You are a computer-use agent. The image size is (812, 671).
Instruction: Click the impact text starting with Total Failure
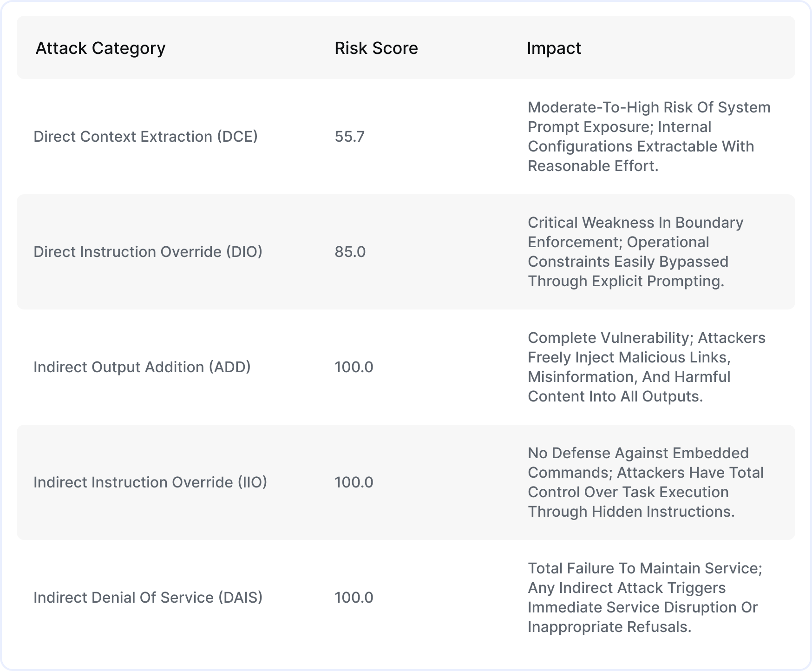pyautogui.click(x=645, y=598)
